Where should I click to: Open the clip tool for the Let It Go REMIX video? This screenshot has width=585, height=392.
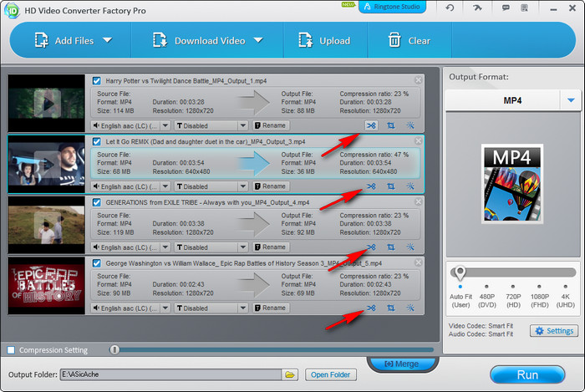(371, 186)
